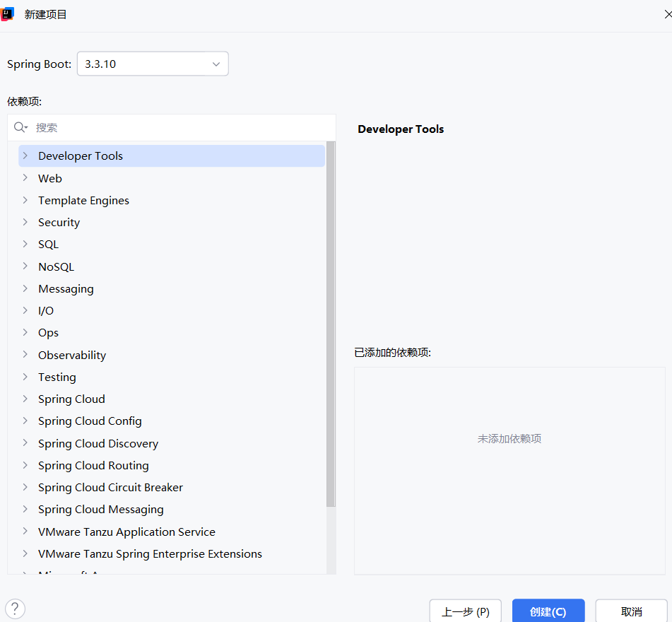
Task: Expand the Spring Cloud Messaging chevron
Action: 25,509
